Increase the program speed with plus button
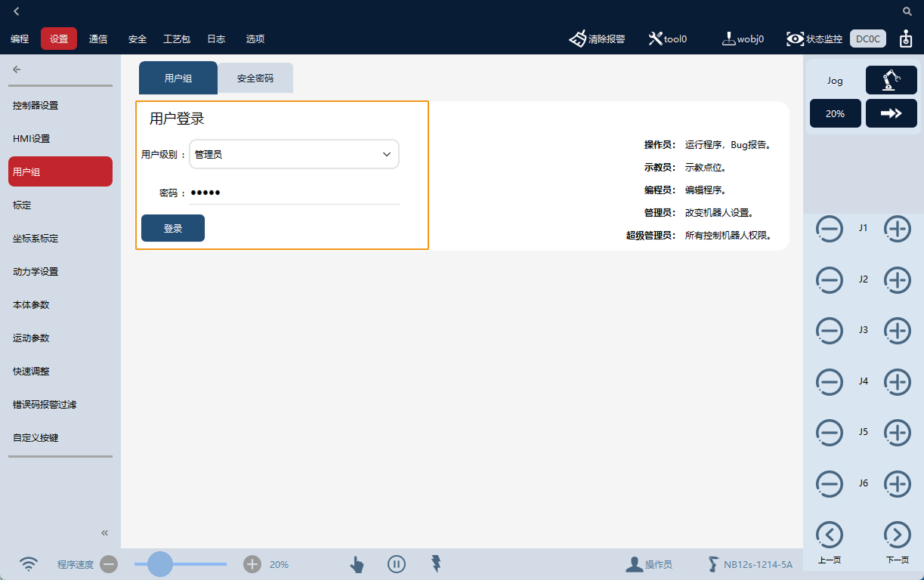The image size is (924, 580). 252,564
